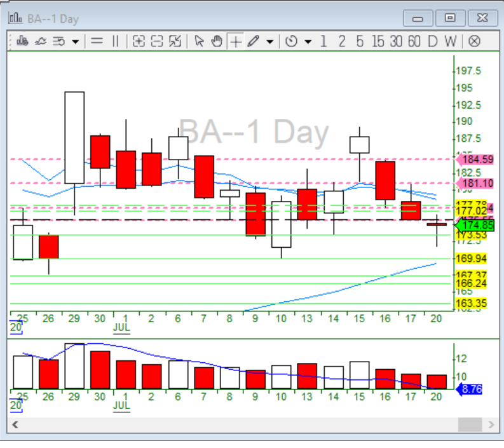Select the vertical lines tool
Image resolution: width=504 pixels, height=448 pixels.
click(x=115, y=41)
